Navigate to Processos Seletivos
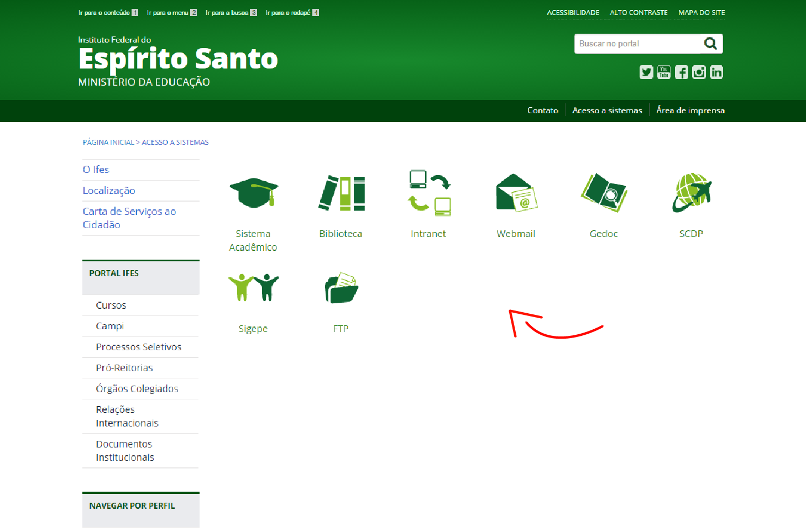Screen dimensions: 806x532 coord(138,346)
